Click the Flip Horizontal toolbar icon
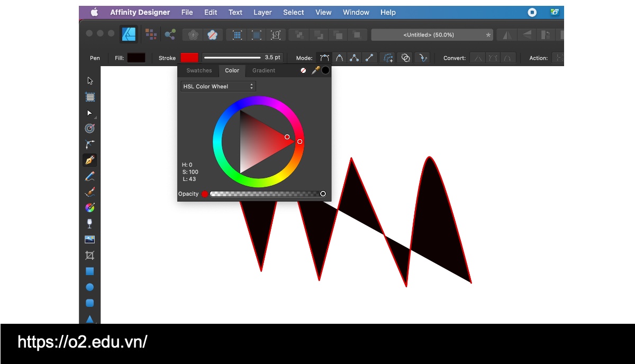The image size is (635, 364). (507, 35)
